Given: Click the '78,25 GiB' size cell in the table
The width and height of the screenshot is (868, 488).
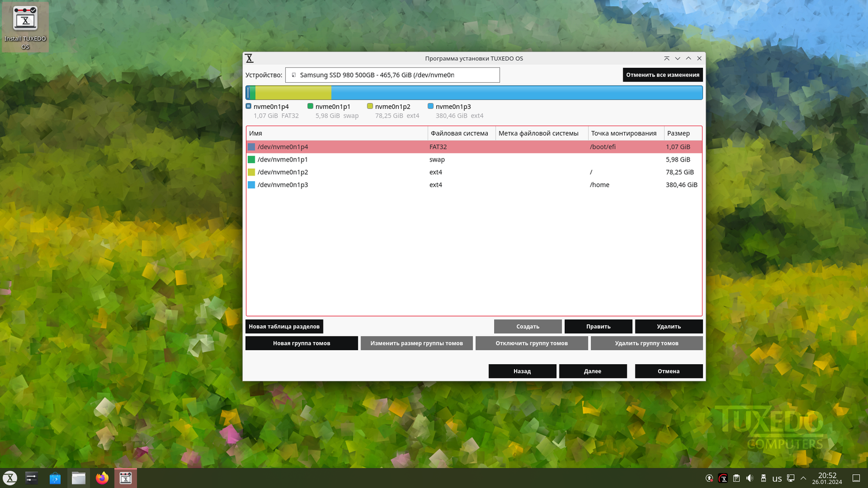Looking at the screenshot, I should [x=680, y=173].
